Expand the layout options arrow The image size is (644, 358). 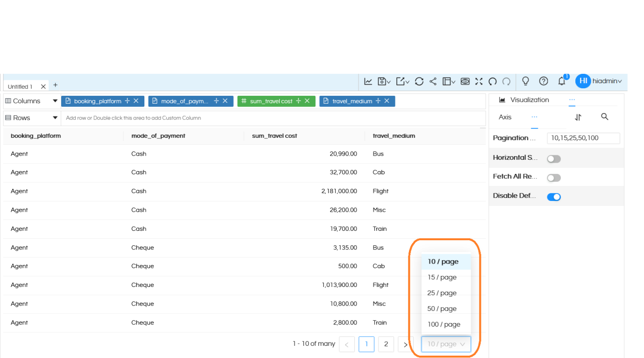click(453, 82)
